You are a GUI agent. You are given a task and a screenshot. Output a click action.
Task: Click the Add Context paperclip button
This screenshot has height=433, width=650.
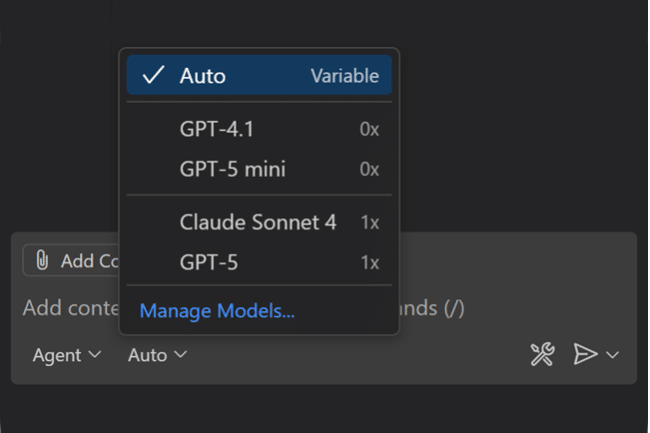[x=71, y=261]
